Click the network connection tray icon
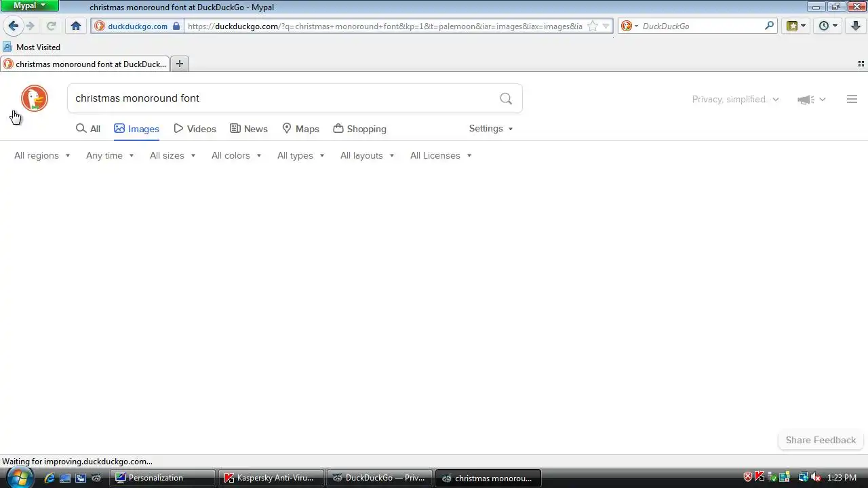 click(804, 477)
